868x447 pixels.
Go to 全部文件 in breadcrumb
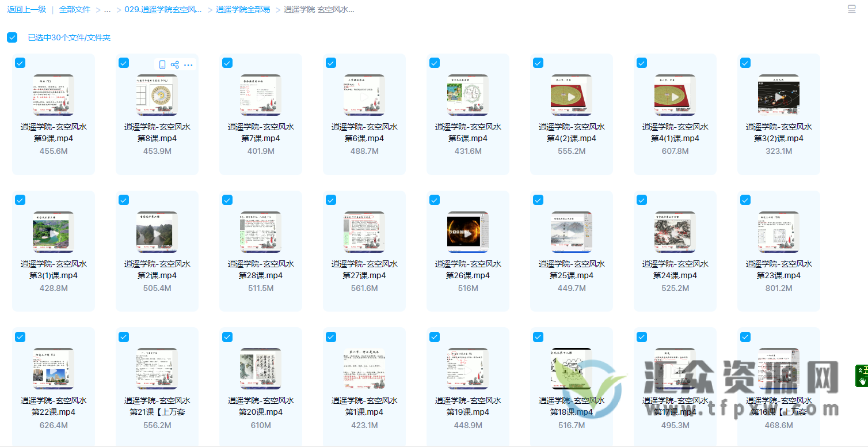75,9
